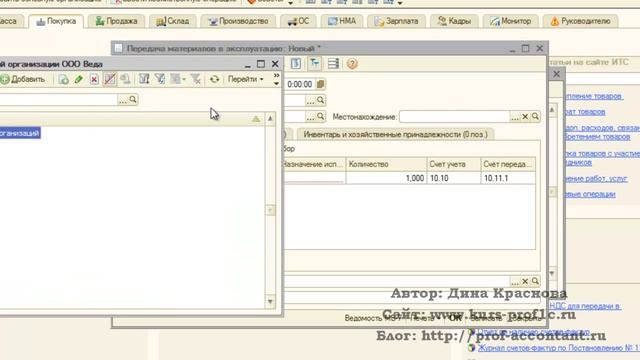Click the Счет учета column header
Image resolution: width=640 pixels, height=360 pixels.
point(454,164)
